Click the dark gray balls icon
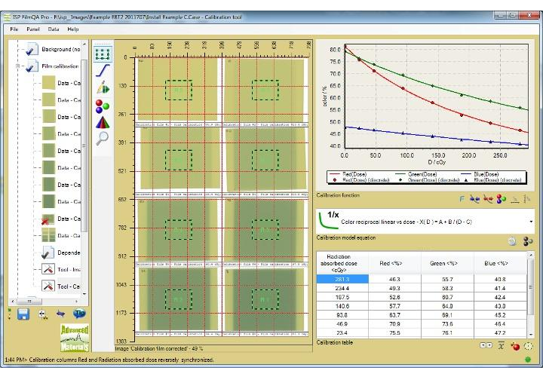The image size is (543, 392). [x=528, y=241]
